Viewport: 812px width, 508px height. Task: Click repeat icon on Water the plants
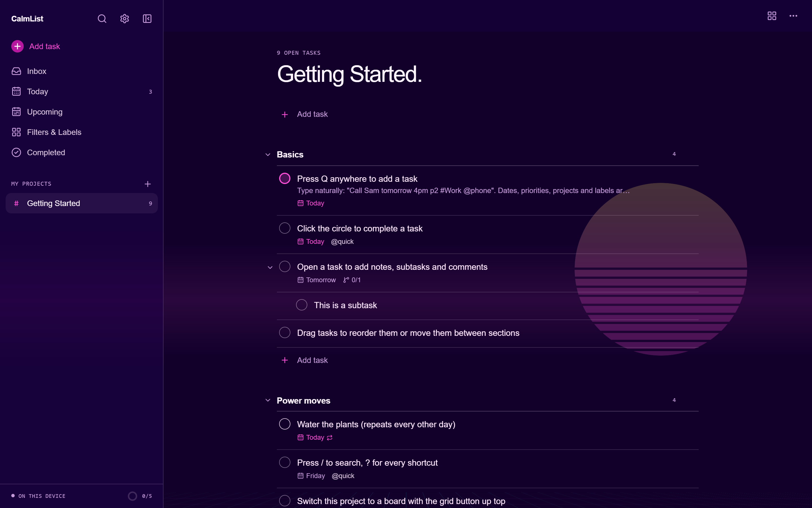[330, 437]
